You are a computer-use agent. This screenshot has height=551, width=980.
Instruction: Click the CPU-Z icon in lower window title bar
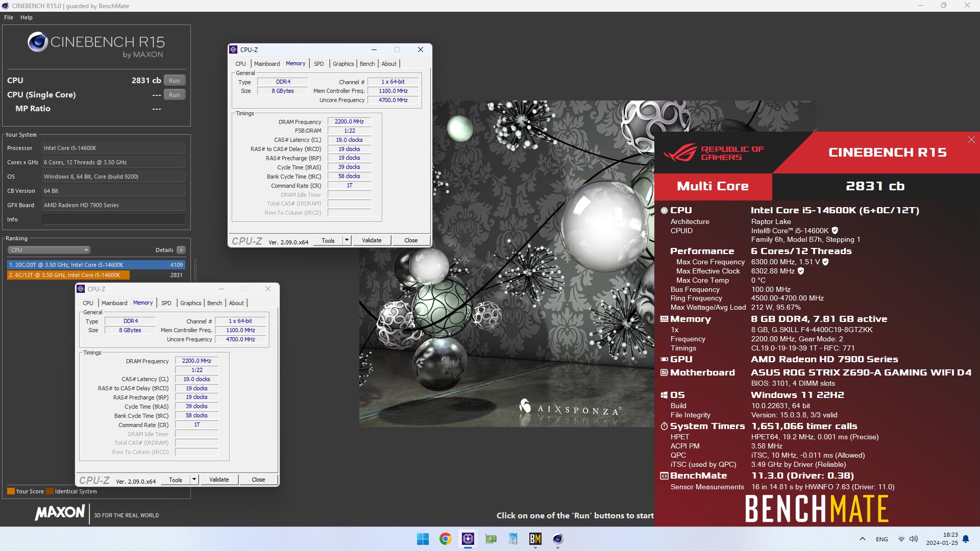click(81, 289)
